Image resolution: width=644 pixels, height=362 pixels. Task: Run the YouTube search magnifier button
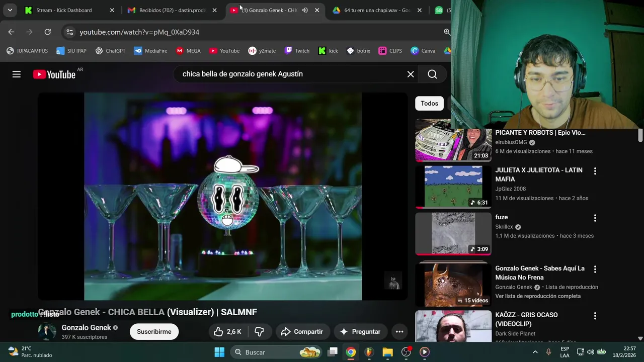coord(432,74)
